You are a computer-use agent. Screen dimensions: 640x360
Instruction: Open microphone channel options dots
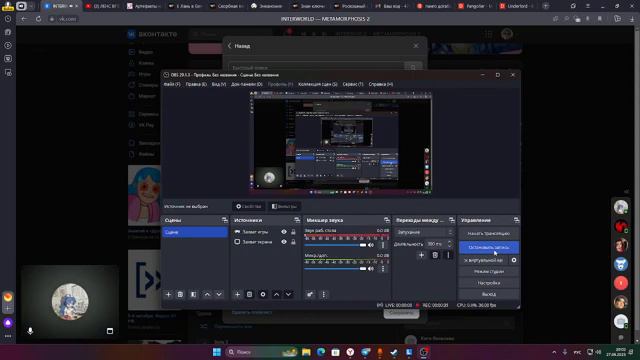point(382,269)
